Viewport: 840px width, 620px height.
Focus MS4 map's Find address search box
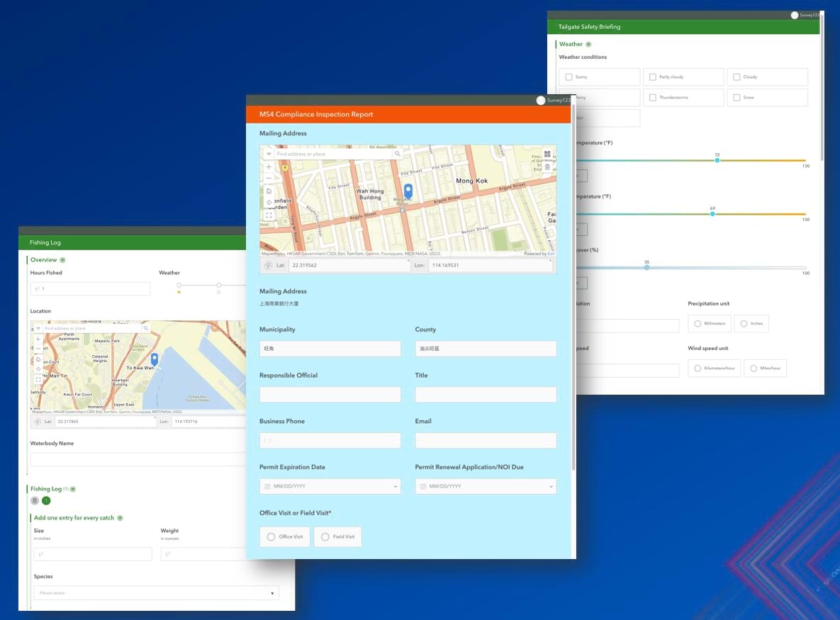coord(333,154)
